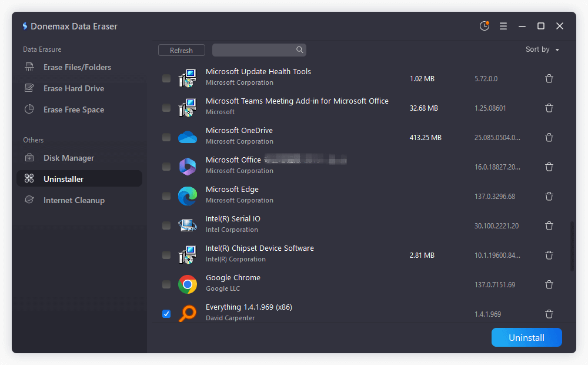Check the Microsoft Update Health Tools checkbox
588x365 pixels.
166,78
